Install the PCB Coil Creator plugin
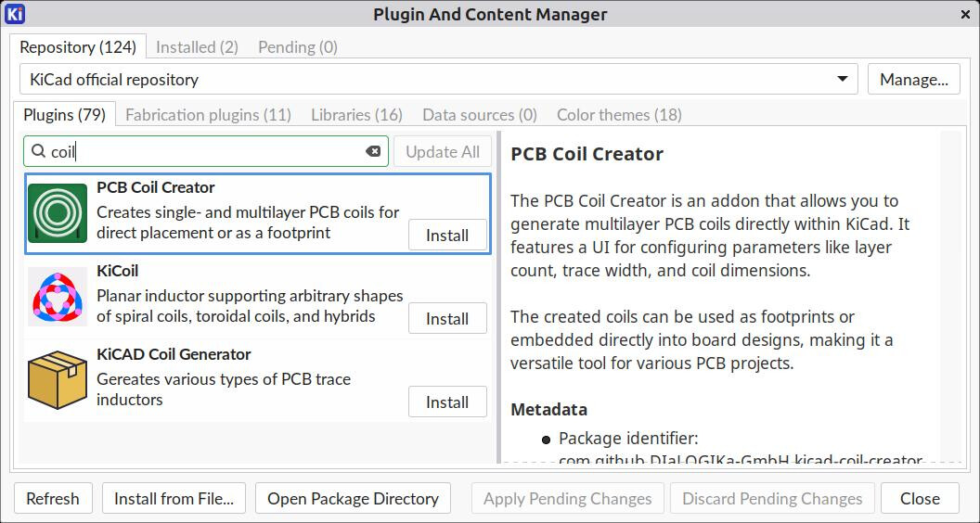 447,235
